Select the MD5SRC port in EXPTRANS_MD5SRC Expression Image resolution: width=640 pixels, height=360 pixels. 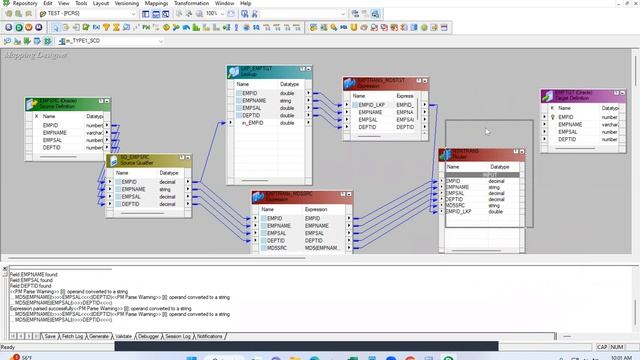click(277, 248)
